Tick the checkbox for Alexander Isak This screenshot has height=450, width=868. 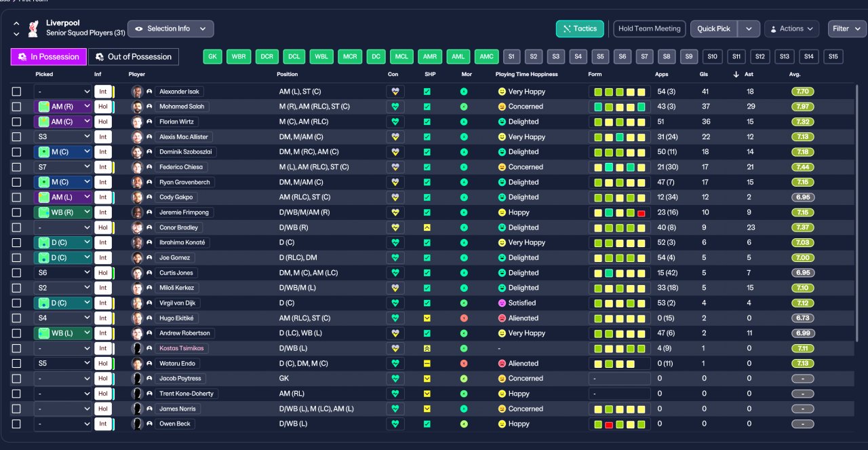(17, 92)
